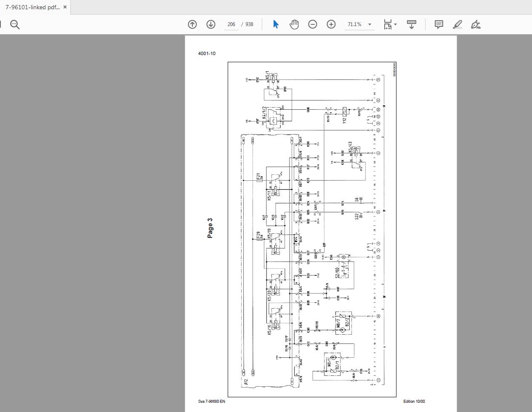Open the Fill & Sign tool
Image resolution: width=532 pixels, height=412 pixels.
point(476,24)
